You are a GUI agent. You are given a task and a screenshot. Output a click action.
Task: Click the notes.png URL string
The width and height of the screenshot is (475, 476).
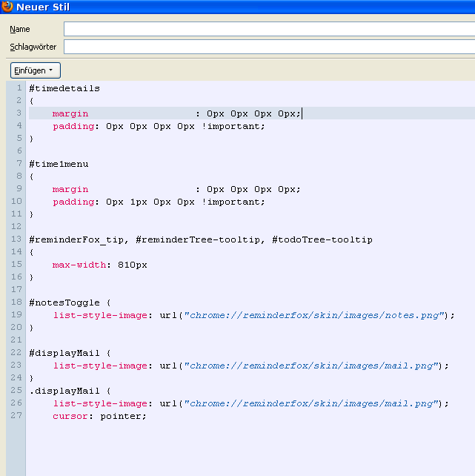[315, 315]
